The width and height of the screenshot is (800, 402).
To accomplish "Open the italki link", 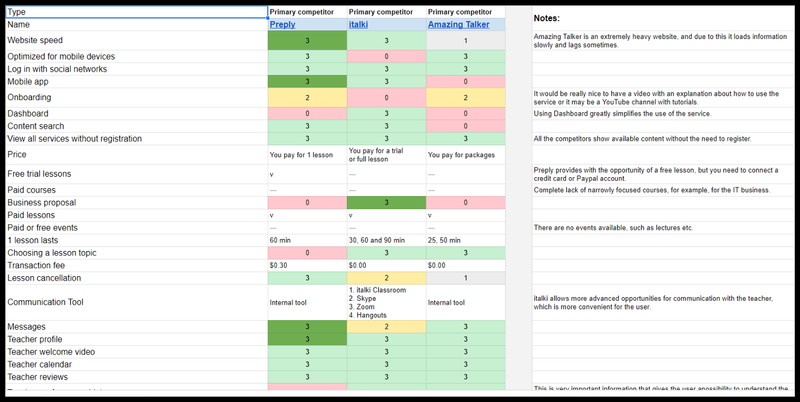I will click(358, 24).
